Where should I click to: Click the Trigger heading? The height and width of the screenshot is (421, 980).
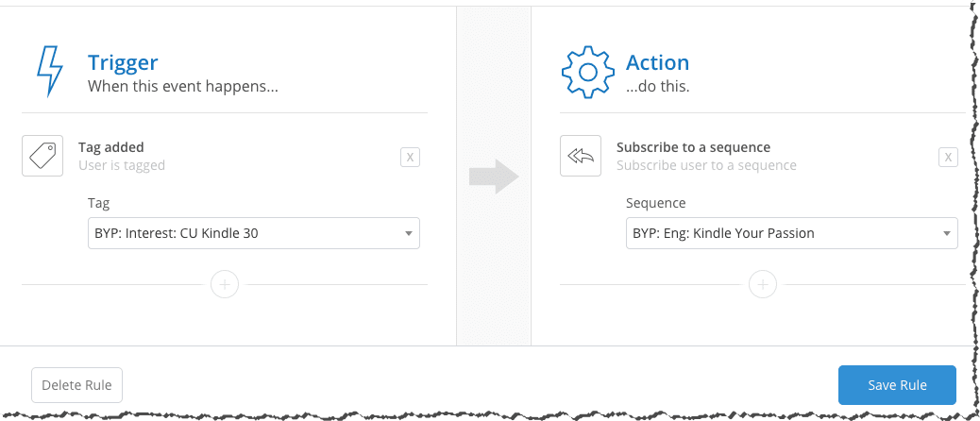[123, 62]
